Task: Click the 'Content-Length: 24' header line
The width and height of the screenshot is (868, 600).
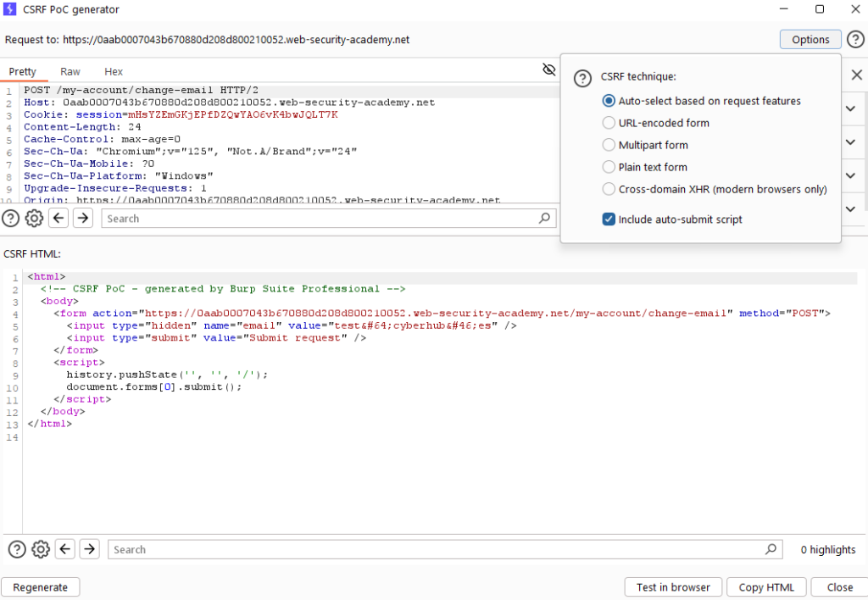Action: [82, 127]
